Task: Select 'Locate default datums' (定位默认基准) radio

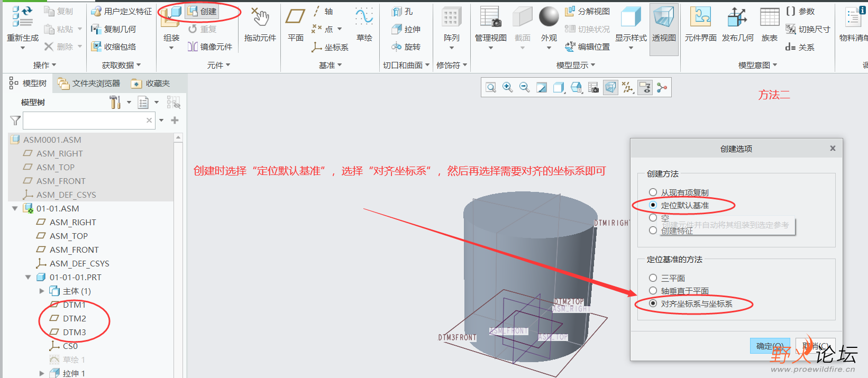Action: click(x=653, y=205)
